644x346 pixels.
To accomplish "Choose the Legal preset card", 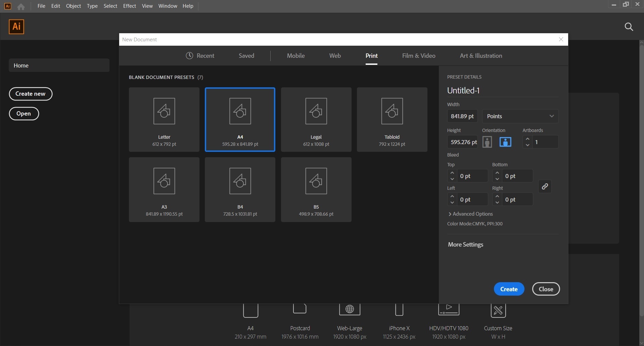I will pos(316,120).
